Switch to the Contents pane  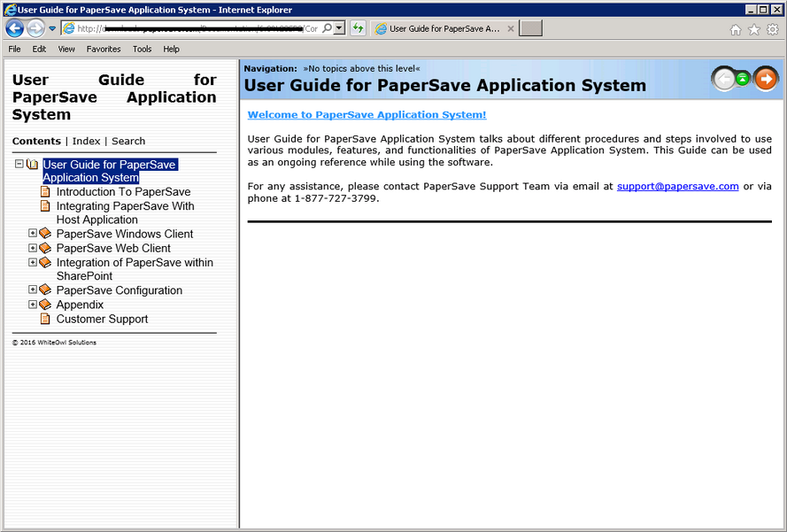tap(36, 141)
